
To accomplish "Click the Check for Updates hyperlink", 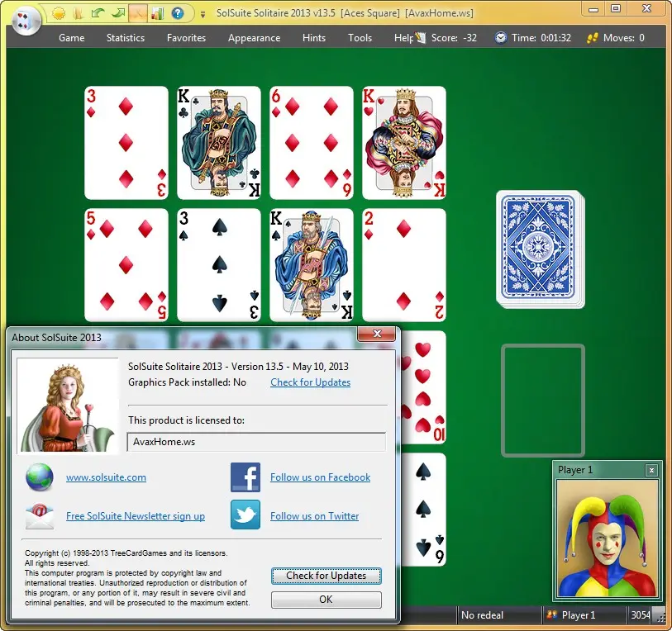I will click(x=310, y=382).
